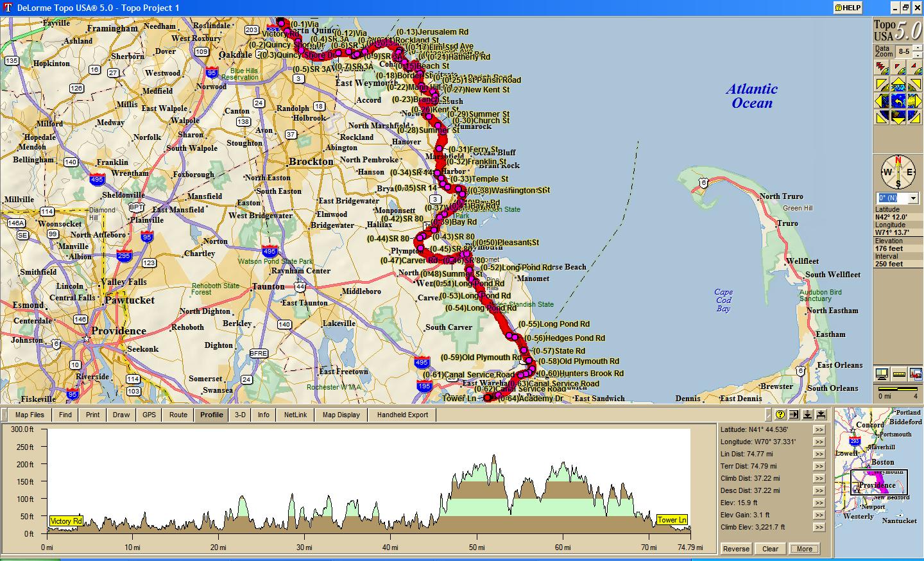924x561 pixels.
Task: Open the Print tab
Action: (x=93, y=415)
